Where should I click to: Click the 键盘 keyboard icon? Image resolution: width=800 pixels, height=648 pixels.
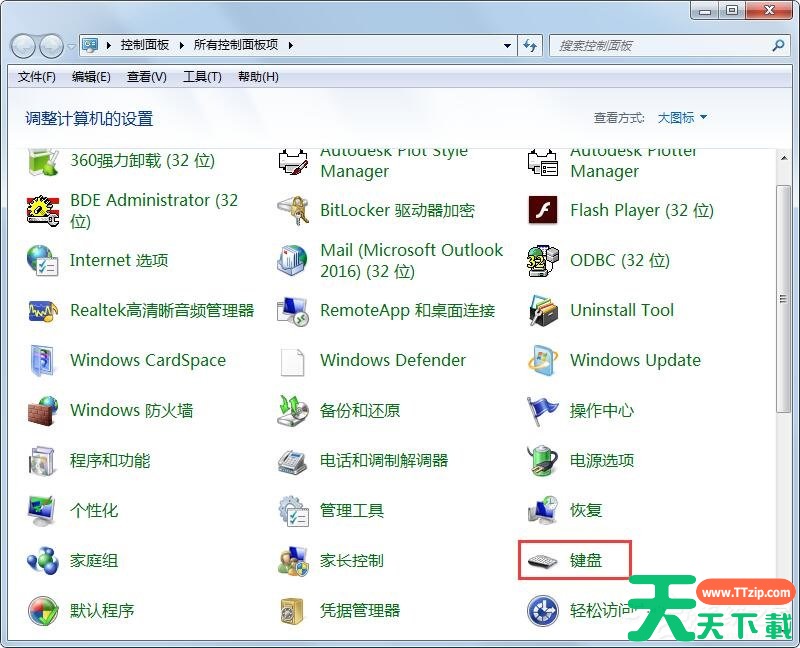click(544, 561)
